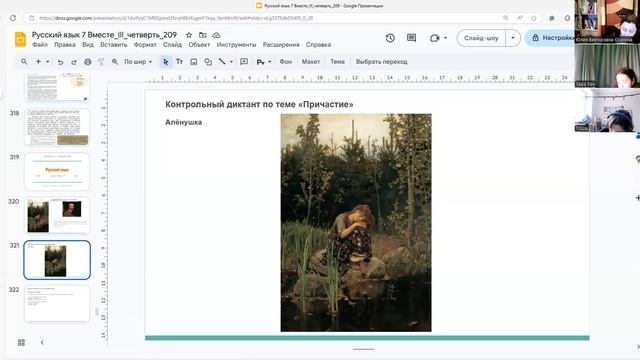The width and height of the screenshot is (640, 360).
Task: Open the Слайд menu
Action: [172, 44]
